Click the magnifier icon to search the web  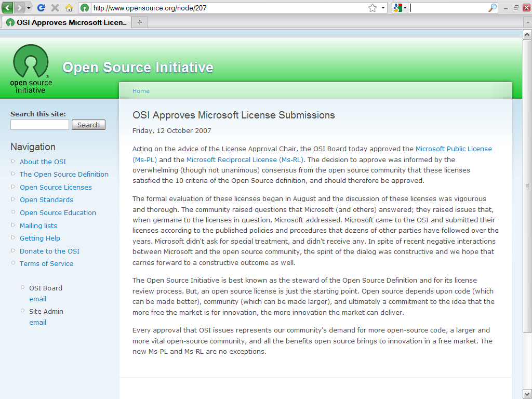coord(492,8)
